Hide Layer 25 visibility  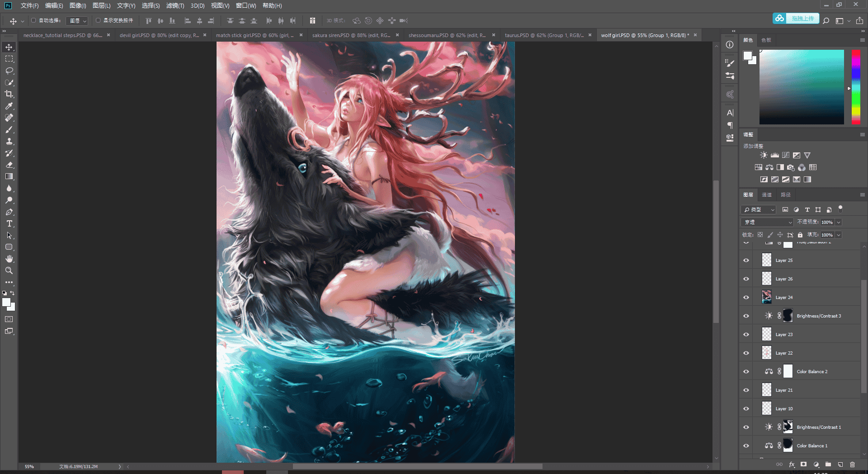pyautogui.click(x=746, y=260)
